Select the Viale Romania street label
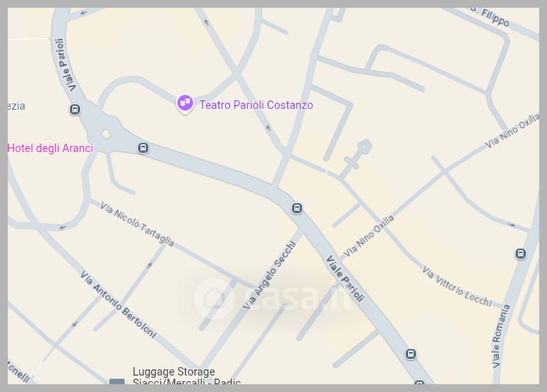 tap(501, 336)
